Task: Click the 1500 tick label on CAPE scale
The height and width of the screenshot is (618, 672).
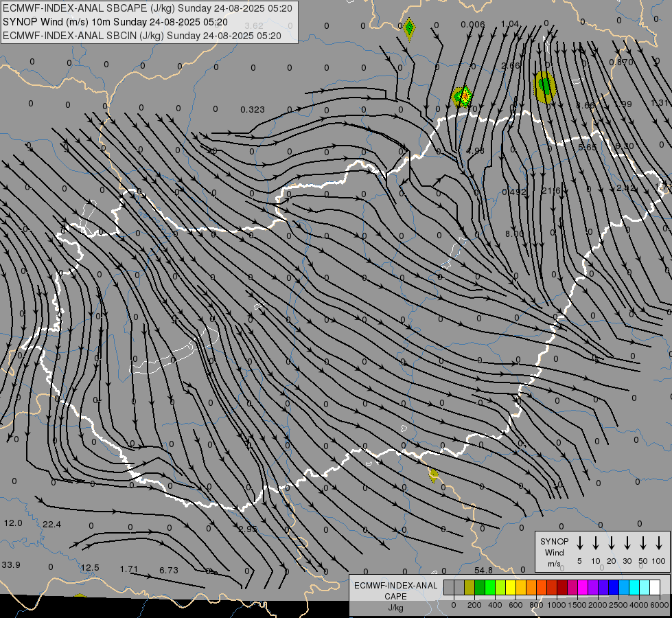Action: pyautogui.click(x=577, y=605)
